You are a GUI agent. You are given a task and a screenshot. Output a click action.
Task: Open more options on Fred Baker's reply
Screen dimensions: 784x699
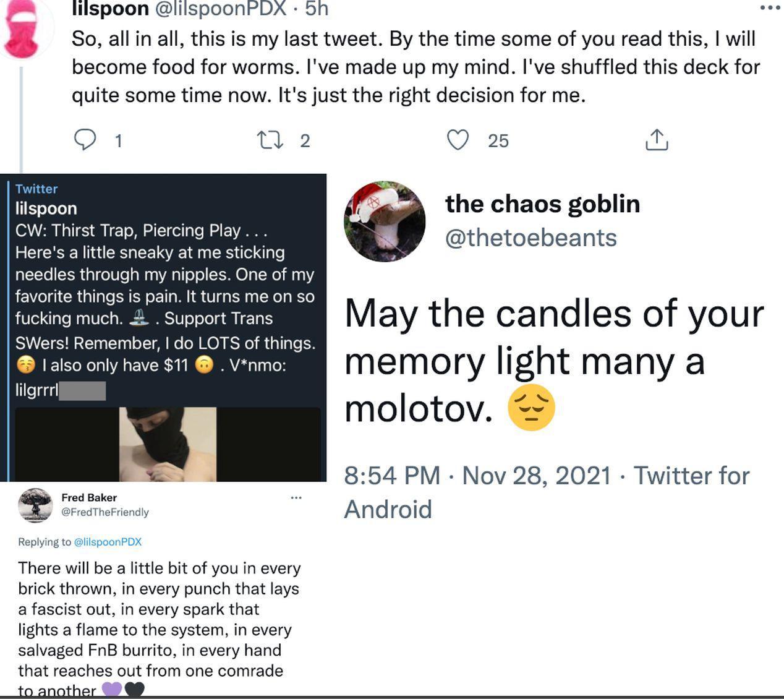click(296, 497)
